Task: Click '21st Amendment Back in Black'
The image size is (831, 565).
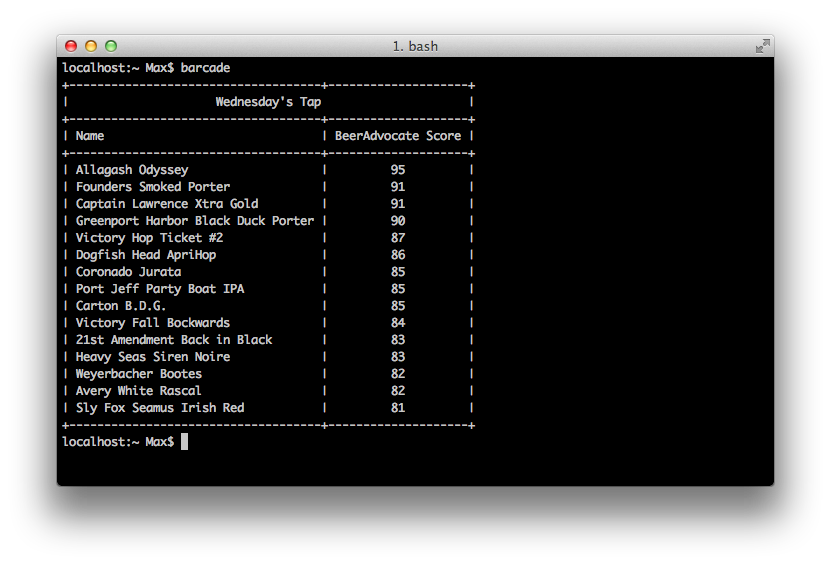Action: 174,340
